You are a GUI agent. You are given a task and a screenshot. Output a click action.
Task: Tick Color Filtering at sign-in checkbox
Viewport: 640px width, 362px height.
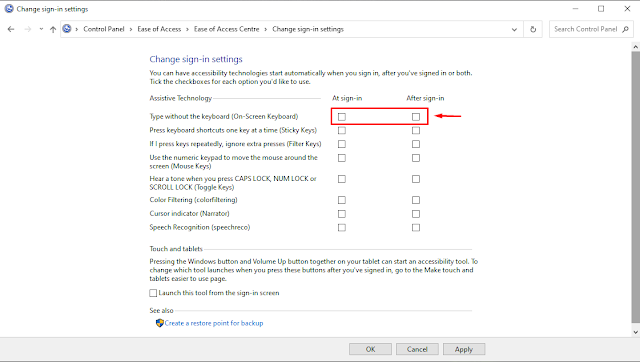click(x=342, y=200)
